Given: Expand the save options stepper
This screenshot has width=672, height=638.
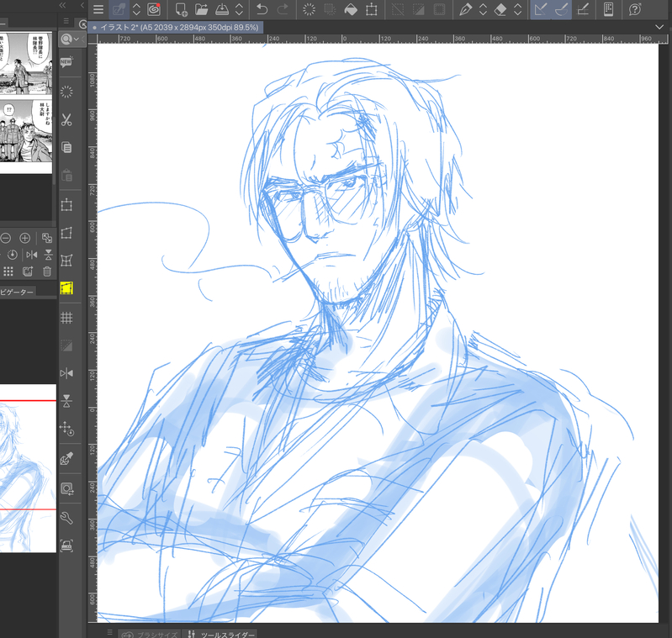Looking at the screenshot, I should click(x=239, y=9).
